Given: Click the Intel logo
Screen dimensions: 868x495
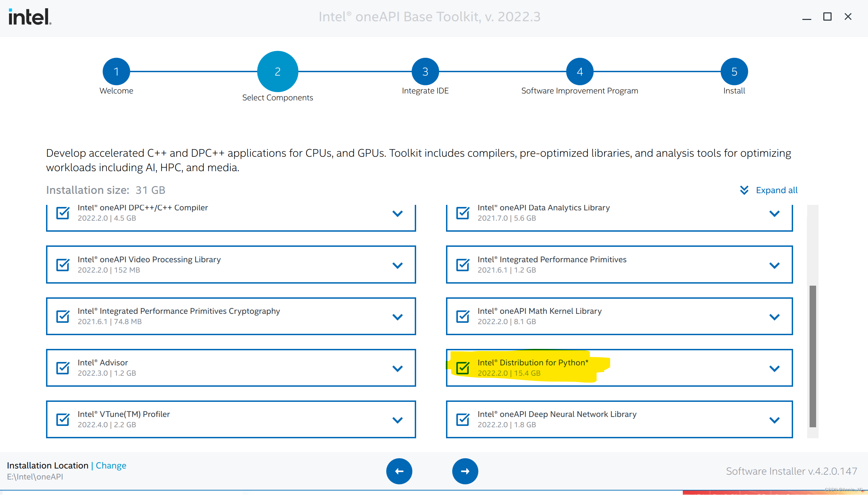Looking at the screenshot, I should (x=29, y=16).
